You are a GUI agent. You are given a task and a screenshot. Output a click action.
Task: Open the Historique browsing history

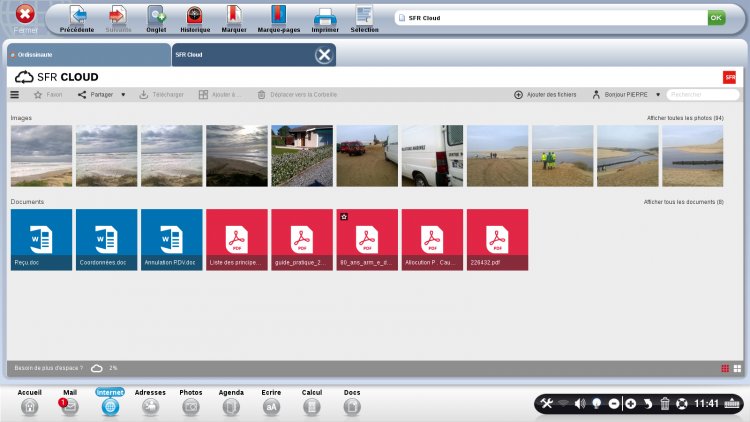(195, 15)
